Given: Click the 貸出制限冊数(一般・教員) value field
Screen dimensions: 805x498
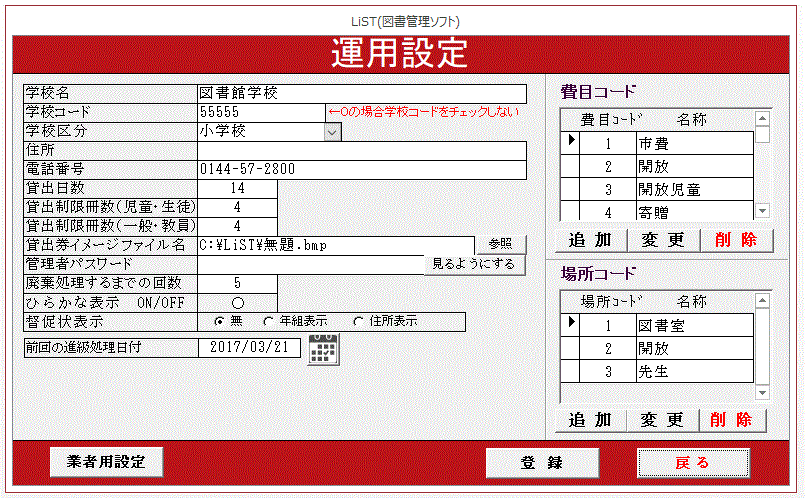Looking at the screenshot, I should coord(237,226).
